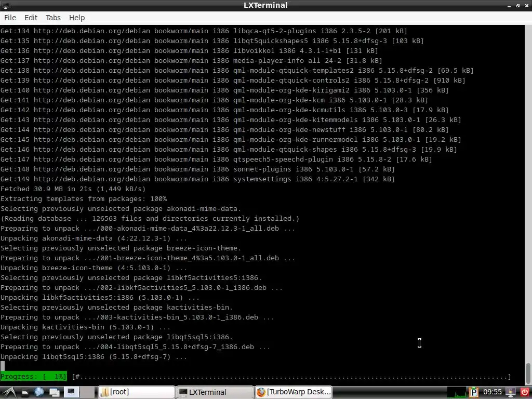Click the Get:144 qml-module-org-kde-newstuff line

pos(224,130)
